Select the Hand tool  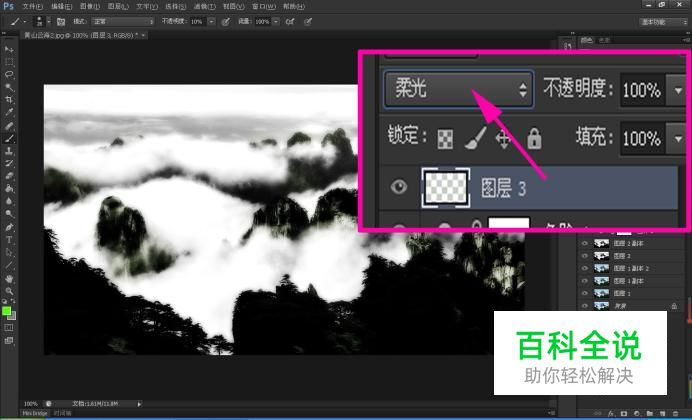tap(9, 278)
